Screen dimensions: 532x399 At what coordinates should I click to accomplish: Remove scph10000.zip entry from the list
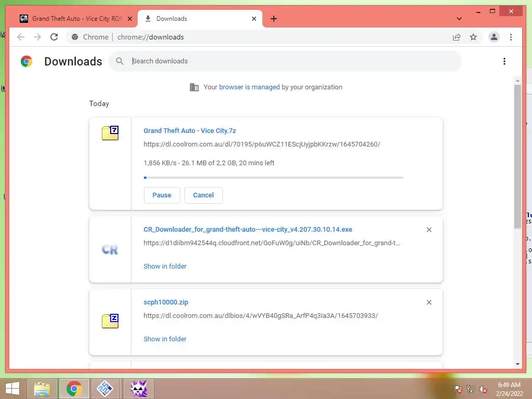[429, 302]
